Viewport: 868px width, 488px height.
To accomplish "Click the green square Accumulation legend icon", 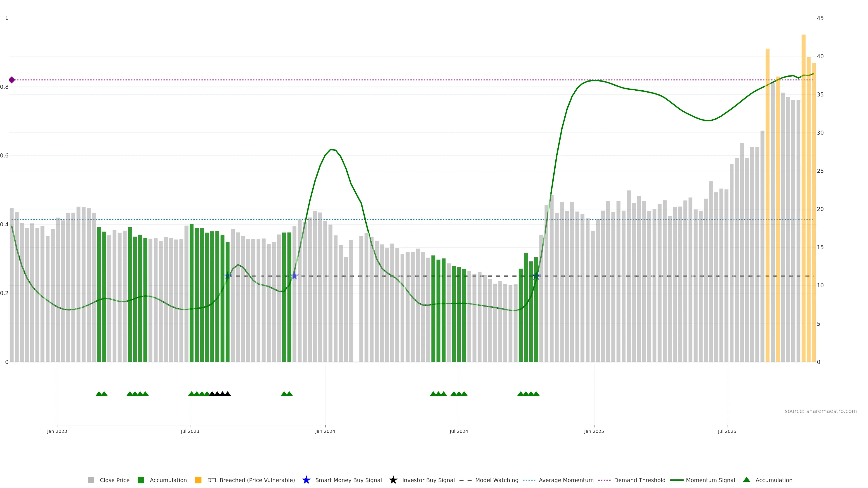I will point(141,480).
